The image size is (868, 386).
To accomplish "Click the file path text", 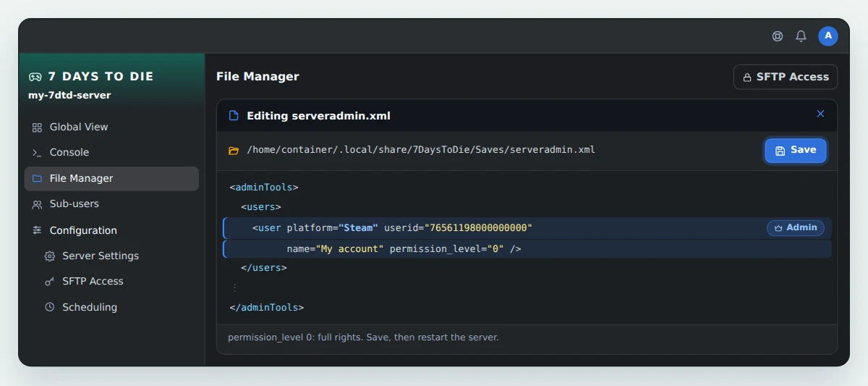I will click(x=421, y=150).
